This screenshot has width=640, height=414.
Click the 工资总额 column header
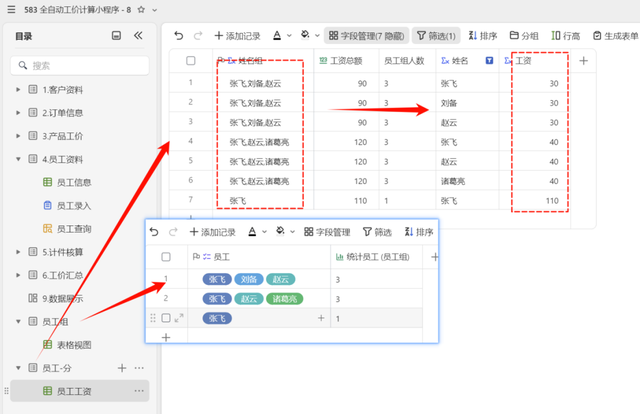pyautogui.click(x=346, y=61)
